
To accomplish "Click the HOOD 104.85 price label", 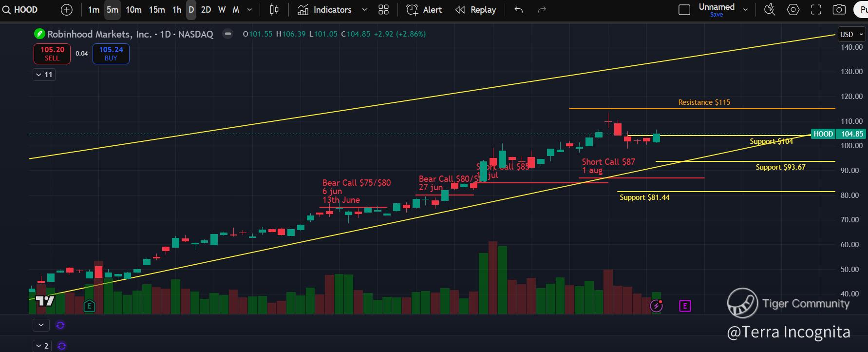I will [838, 134].
